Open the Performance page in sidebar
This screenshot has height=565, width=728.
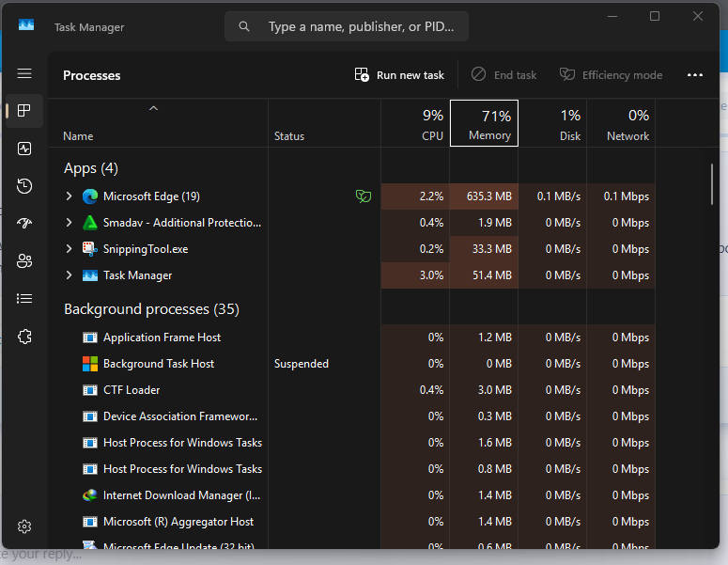[24, 149]
